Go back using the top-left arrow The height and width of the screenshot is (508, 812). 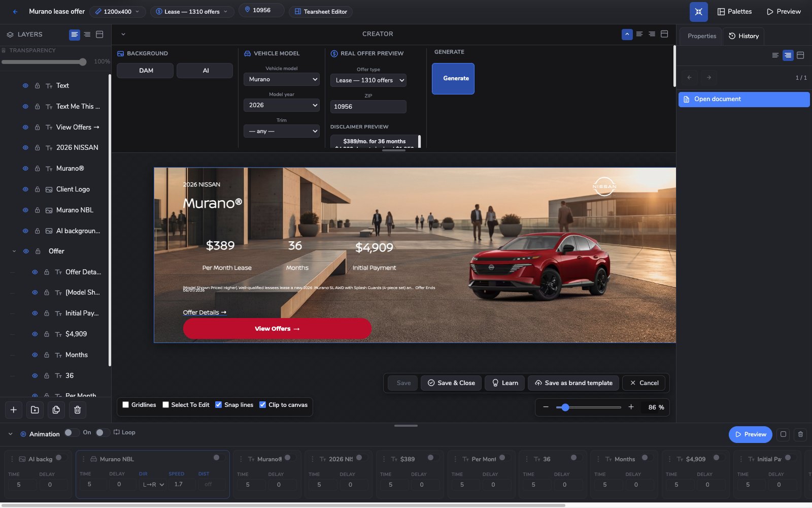click(15, 11)
